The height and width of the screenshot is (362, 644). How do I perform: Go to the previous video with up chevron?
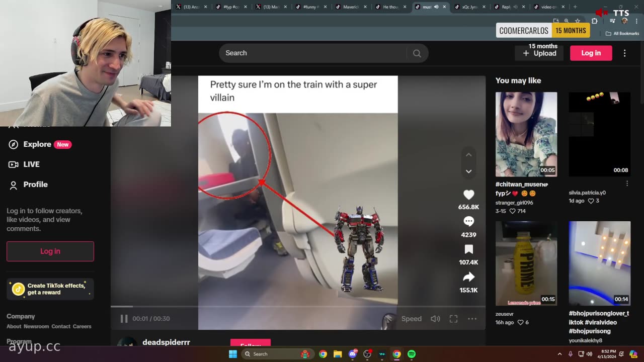coord(468,155)
